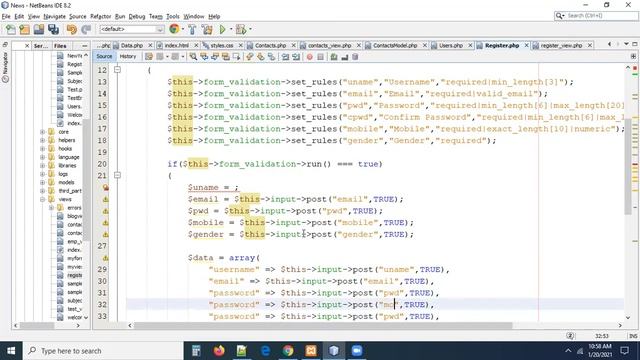Open the Source menu
The height and width of the screenshot is (360, 640).
pos(78,16)
